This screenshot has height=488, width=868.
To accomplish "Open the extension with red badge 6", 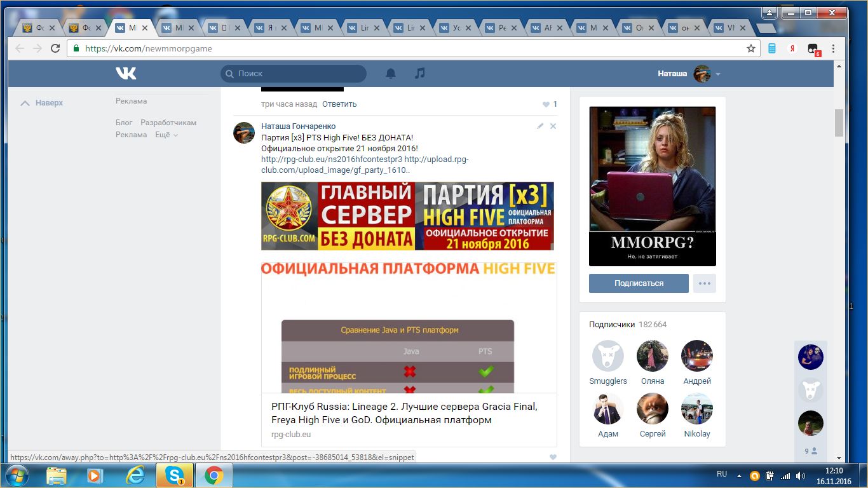I will click(x=813, y=49).
